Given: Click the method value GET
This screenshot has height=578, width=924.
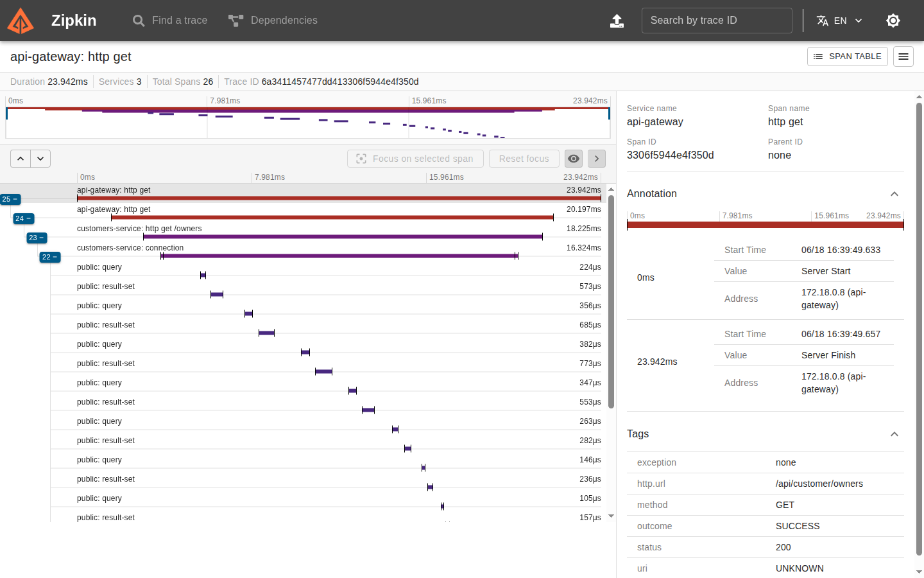Looking at the screenshot, I should [x=785, y=505].
